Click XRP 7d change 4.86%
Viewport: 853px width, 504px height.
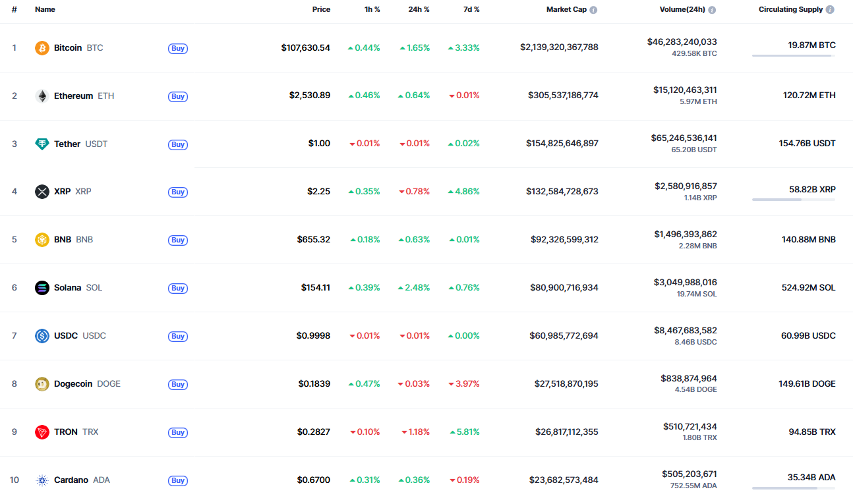pyautogui.click(x=464, y=192)
